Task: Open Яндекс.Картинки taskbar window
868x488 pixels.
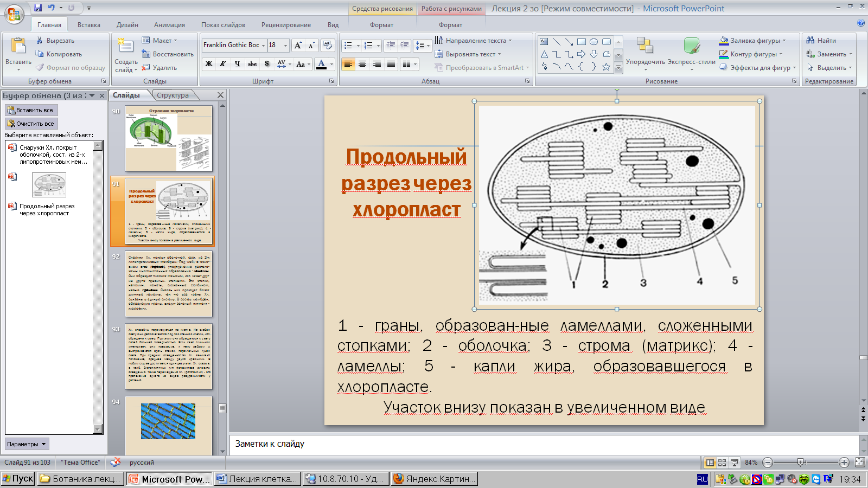Action: click(x=435, y=479)
